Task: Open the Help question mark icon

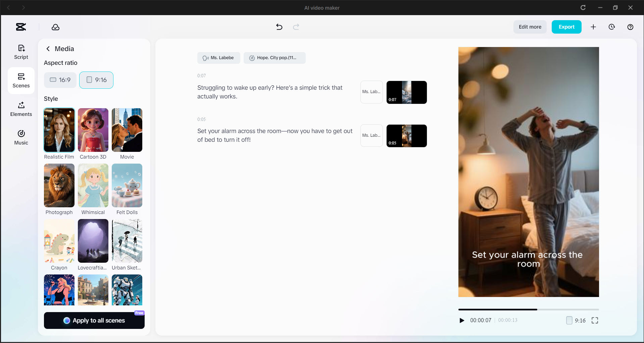Action: (630, 27)
